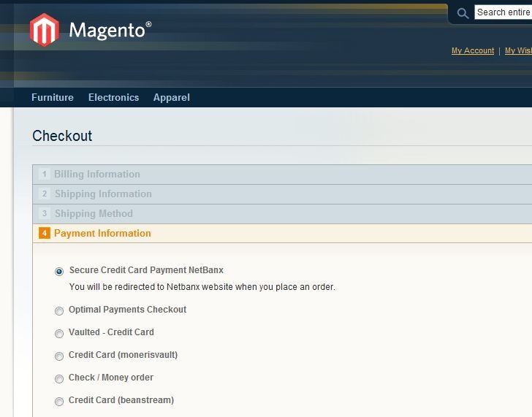Select Check / Money order radio button
This screenshot has height=417, width=532.
pos(59,379)
